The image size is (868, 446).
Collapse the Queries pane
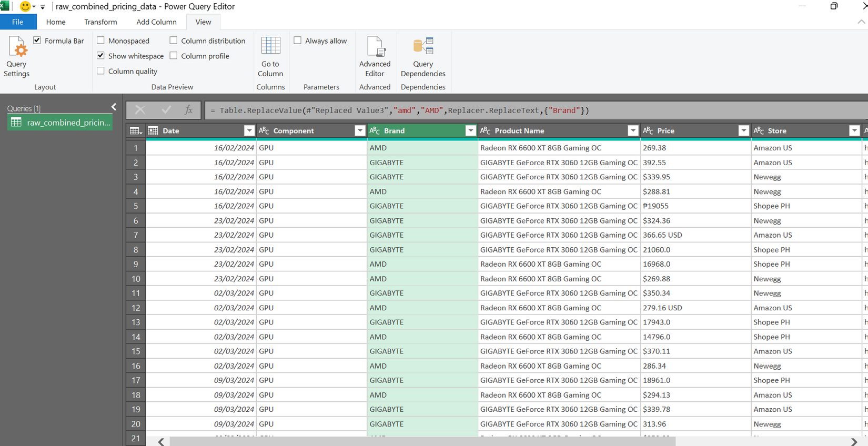[x=114, y=107]
